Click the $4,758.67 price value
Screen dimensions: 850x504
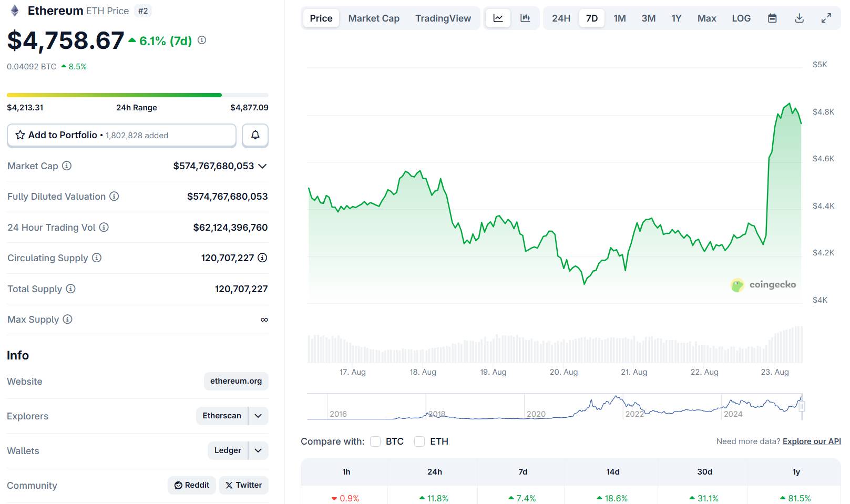pyautogui.click(x=66, y=40)
